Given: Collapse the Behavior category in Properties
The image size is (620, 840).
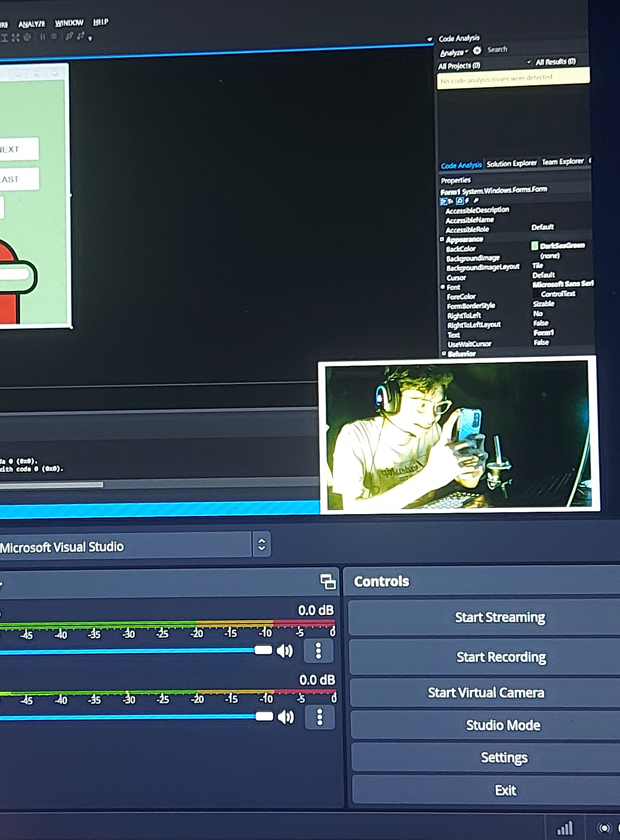Looking at the screenshot, I should pos(444,353).
